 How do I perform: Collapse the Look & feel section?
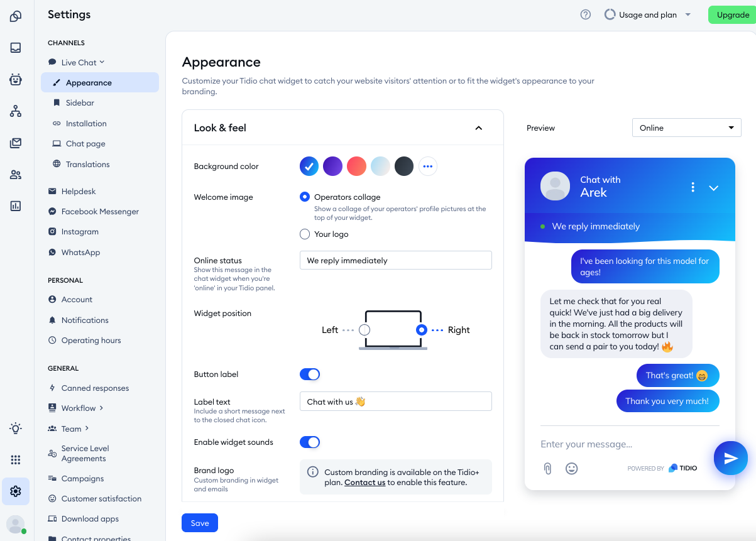pyautogui.click(x=478, y=128)
